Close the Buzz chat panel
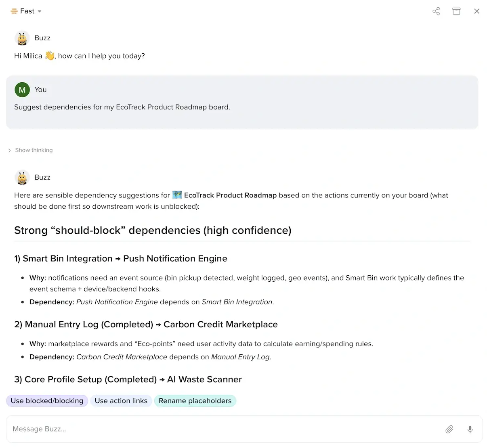The height and width of the screenshot is (448, 487). pos(477,11)
